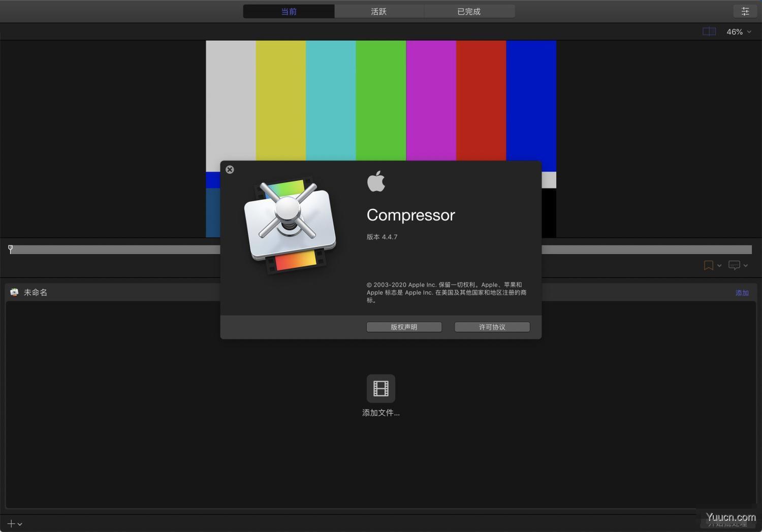Select the 未命名 batch title
Image resolution: width=762 pixels, height=532 pixels.
(36, 292)
